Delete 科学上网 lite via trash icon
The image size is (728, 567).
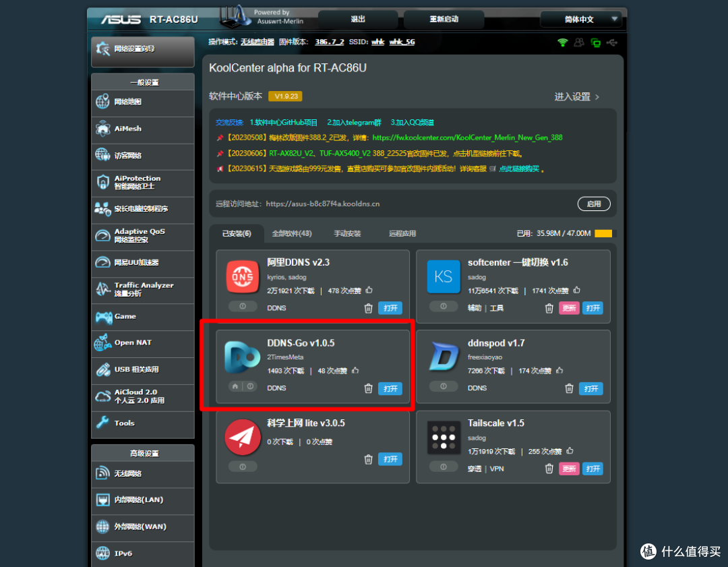coord(368,459)
